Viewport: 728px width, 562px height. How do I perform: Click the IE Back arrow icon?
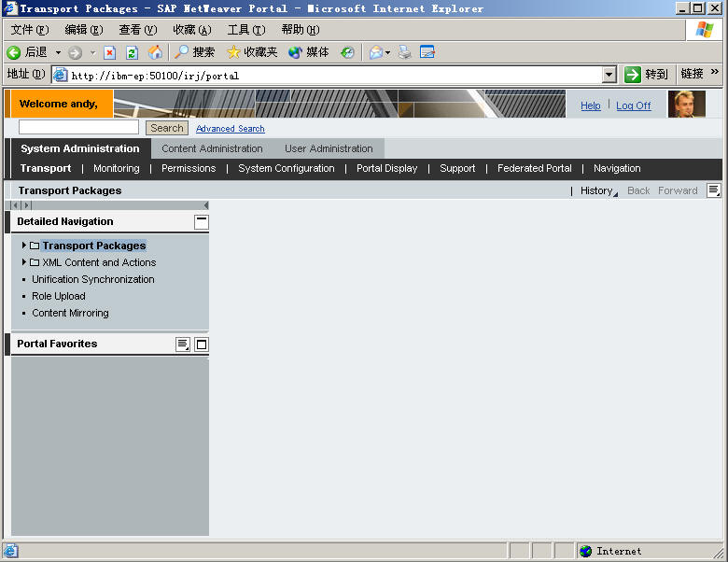coord(13,52)
